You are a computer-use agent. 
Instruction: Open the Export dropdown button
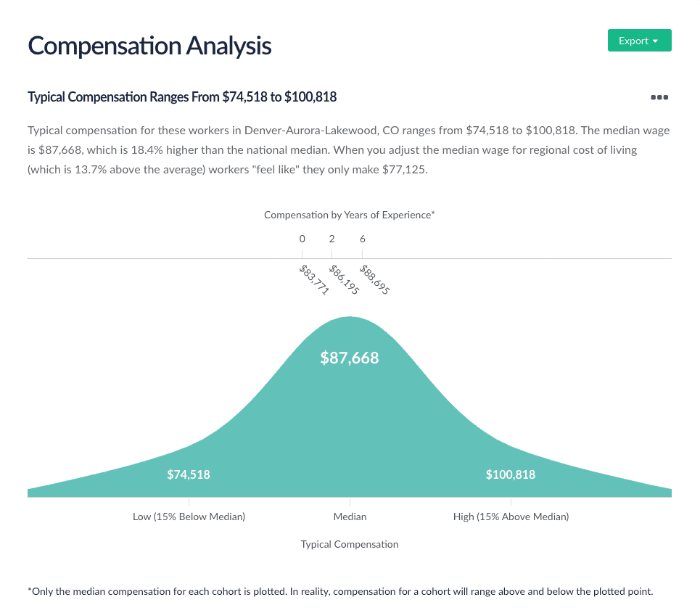click(639, 41)
